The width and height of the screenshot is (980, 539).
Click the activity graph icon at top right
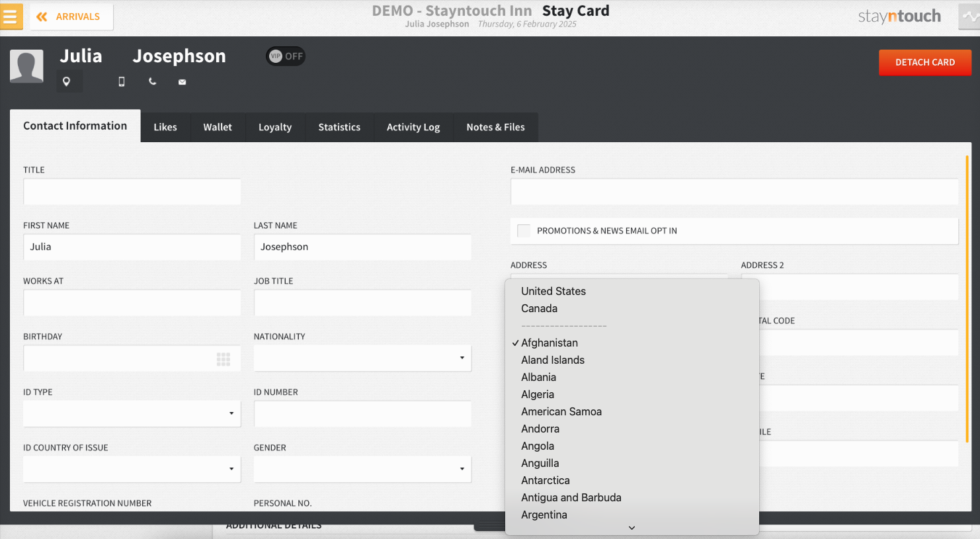tap(969, 17)
